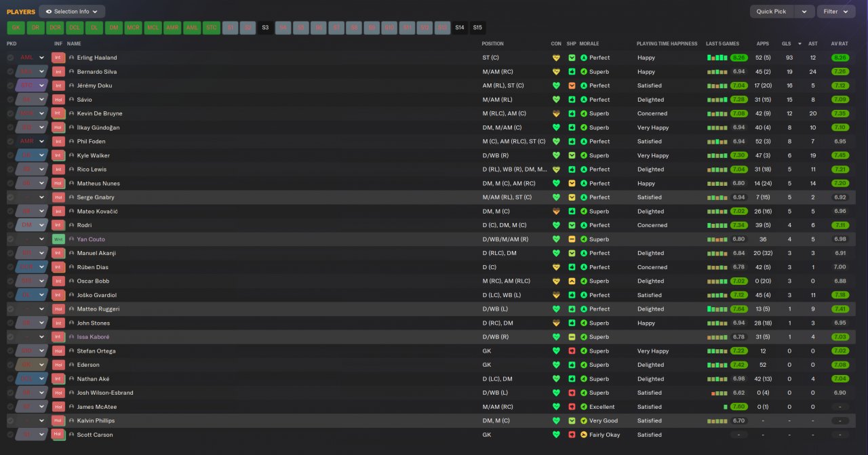
Task: Click Josh Wilson-Esbrand's red sharpness icon
Action: [x=572, y=393]
